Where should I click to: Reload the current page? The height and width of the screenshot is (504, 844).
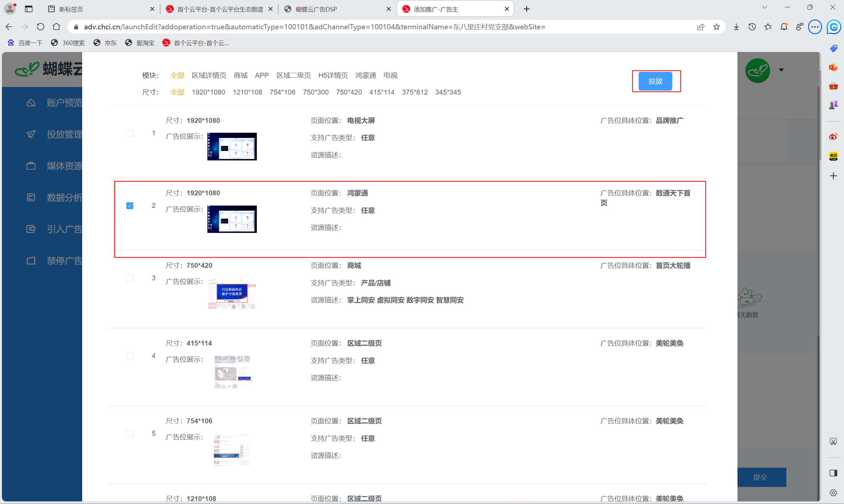(41, 27)
